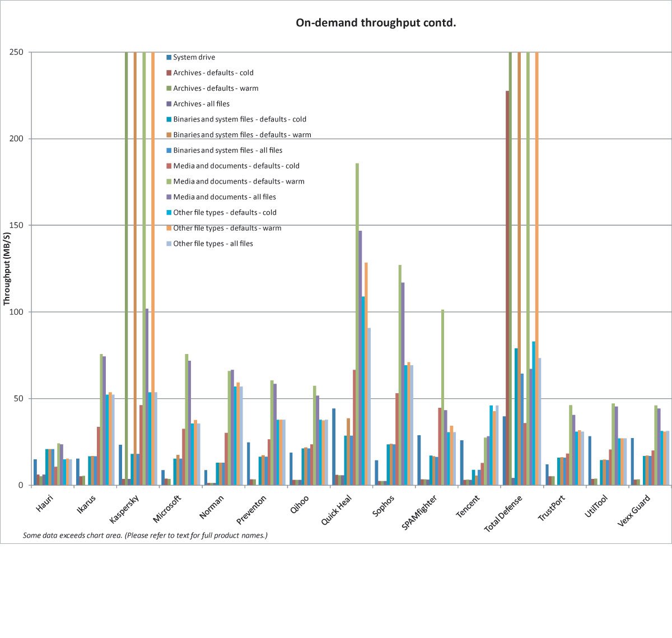
Task: Click Other file types - all files text
Action: point(213,244)
